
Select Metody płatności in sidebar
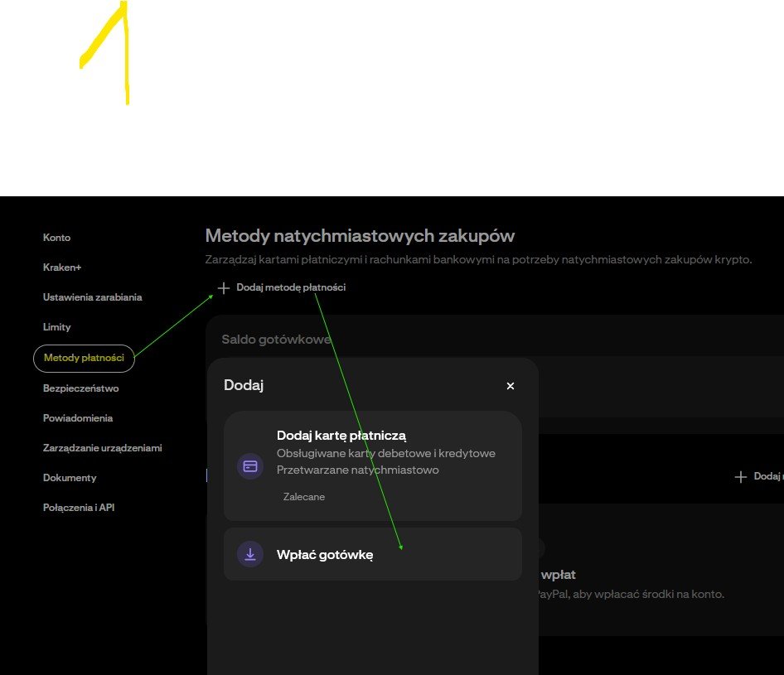84,359
